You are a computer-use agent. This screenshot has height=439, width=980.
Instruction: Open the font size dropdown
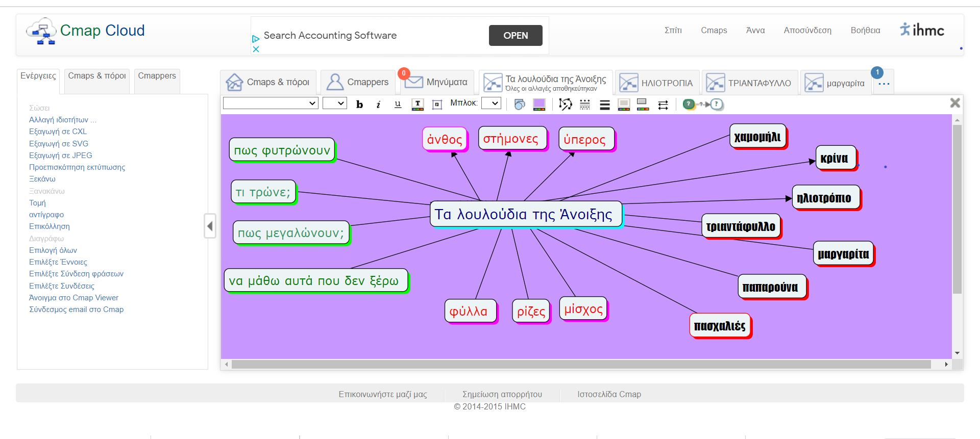[335, 103]
